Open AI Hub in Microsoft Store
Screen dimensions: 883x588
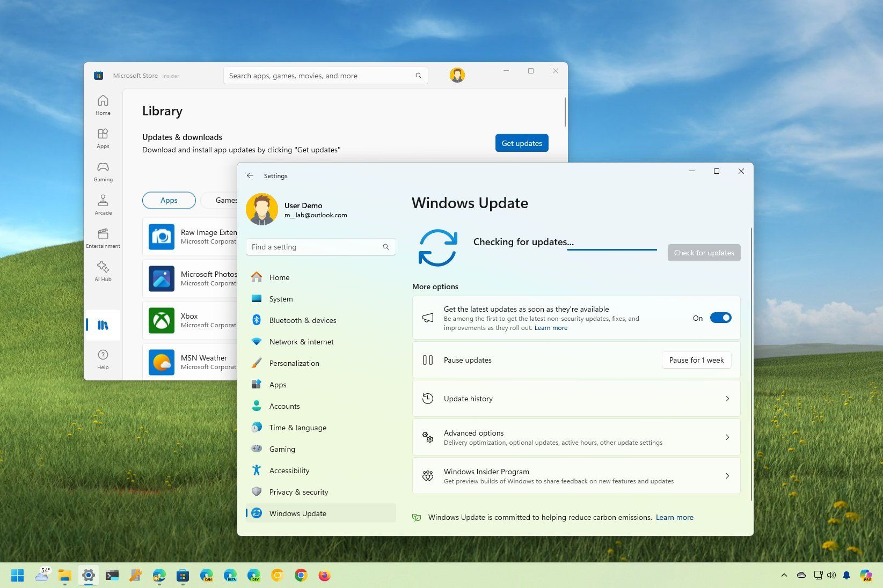(x=103, y=271)
